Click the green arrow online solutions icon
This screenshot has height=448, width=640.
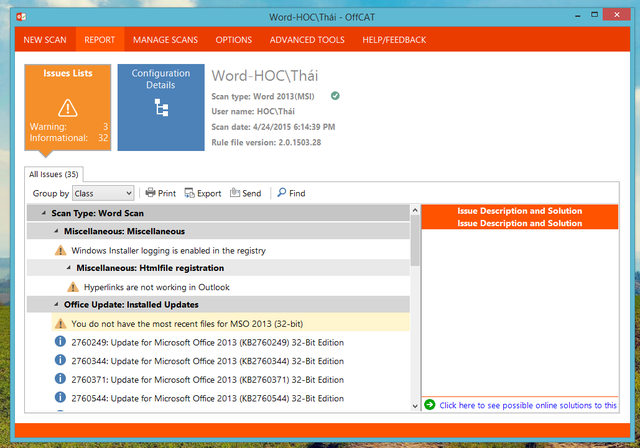point(429,405)
